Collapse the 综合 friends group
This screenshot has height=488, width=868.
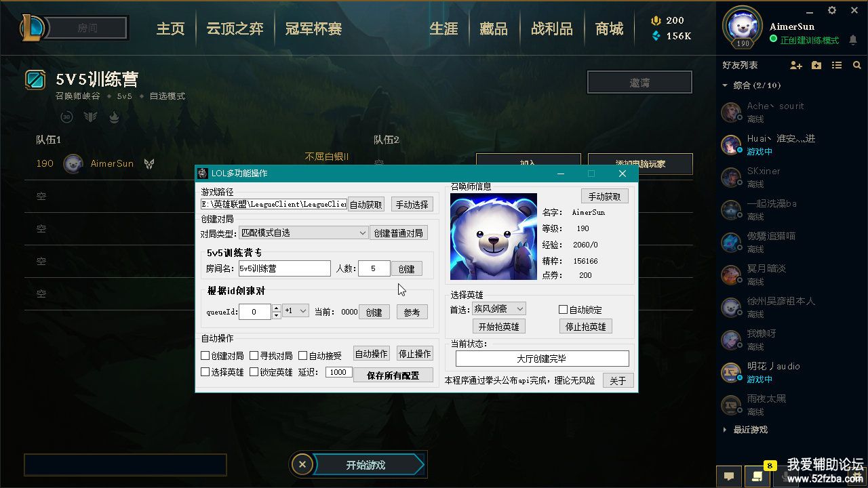[x=725, y=85]
